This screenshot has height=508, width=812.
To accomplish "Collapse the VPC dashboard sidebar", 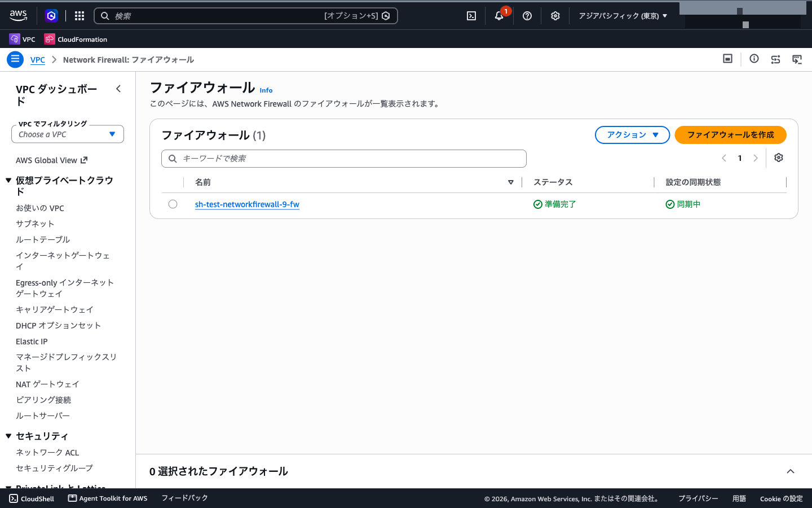I will tap(118, 89).
